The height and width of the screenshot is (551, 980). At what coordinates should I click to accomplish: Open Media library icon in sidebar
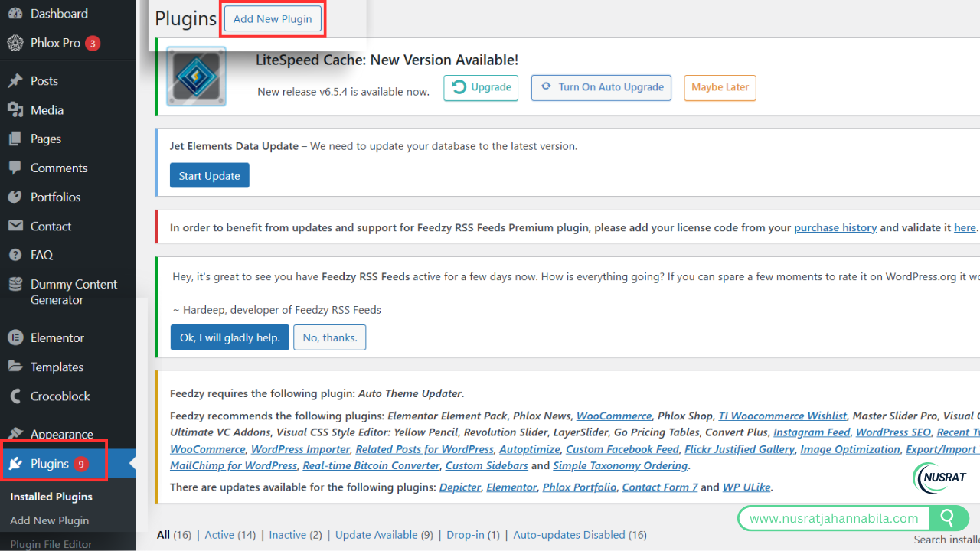[15, 110]
